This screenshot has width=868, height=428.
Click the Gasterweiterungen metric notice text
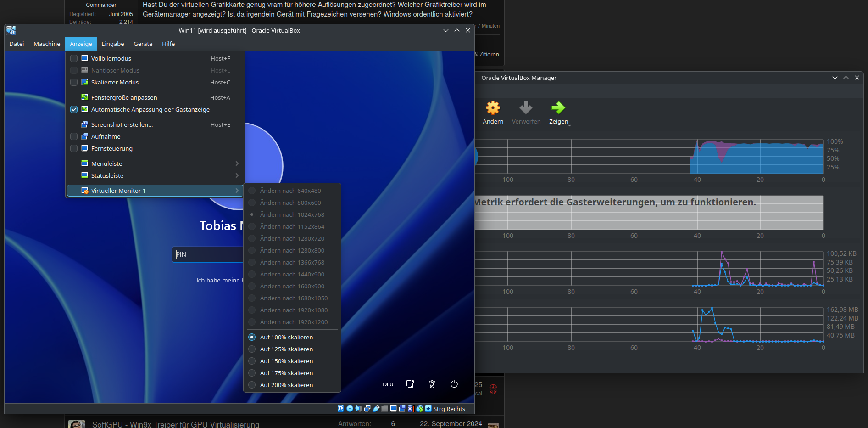[615, 202]
